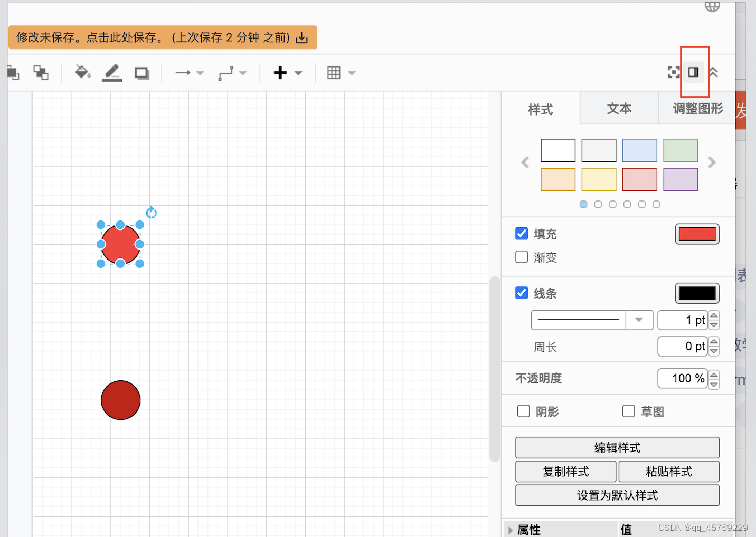
Task: Pick the blue color preset swatch
Action: click(x=639, y=150)
